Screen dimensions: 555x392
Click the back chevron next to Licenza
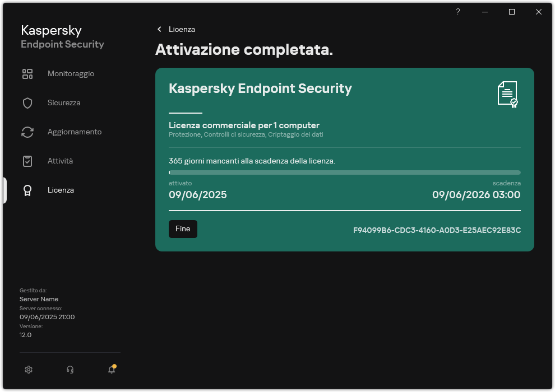[160, 29]
